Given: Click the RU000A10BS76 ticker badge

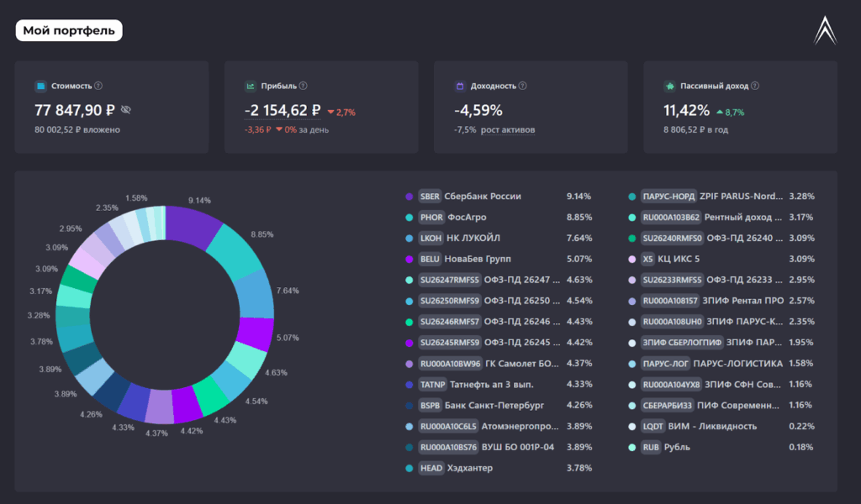Looking at the screenshot, I should (448, 447).
